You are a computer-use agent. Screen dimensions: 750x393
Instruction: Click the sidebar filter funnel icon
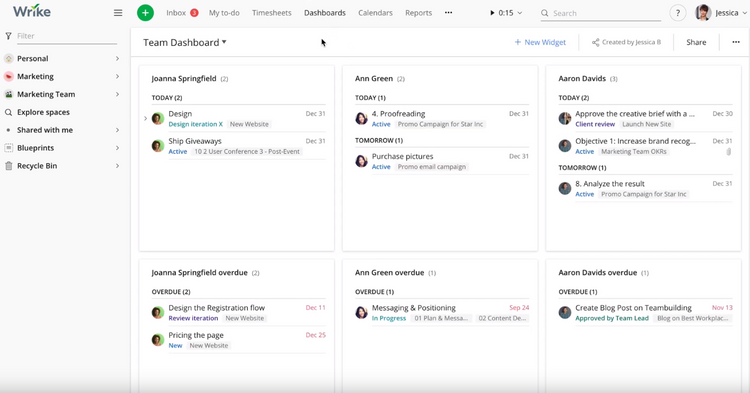point(8,36)
